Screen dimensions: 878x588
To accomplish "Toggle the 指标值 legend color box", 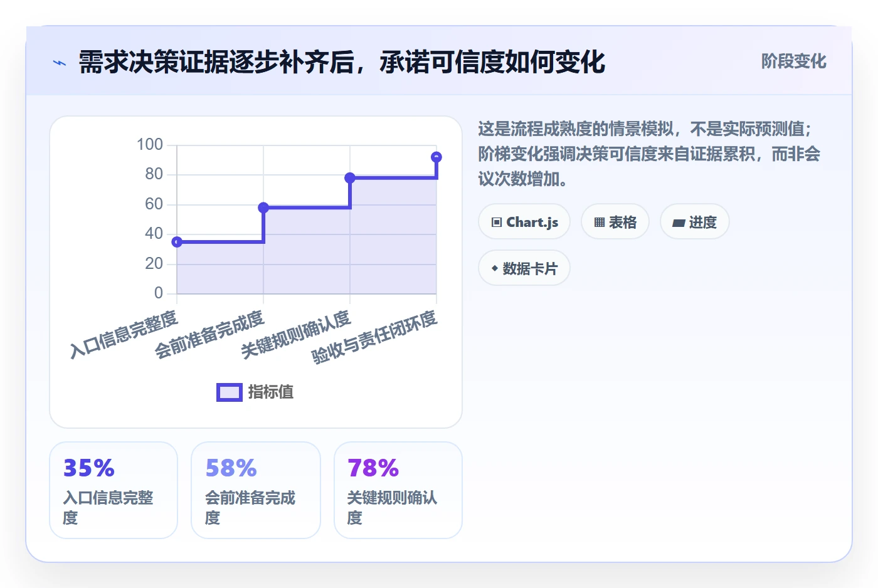I will point(230,392).
